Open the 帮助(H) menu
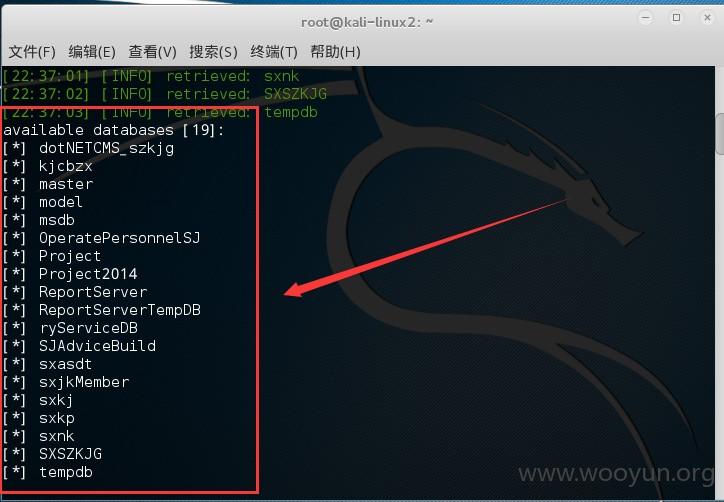Screen dimensions: 724x502 [335, 52]
